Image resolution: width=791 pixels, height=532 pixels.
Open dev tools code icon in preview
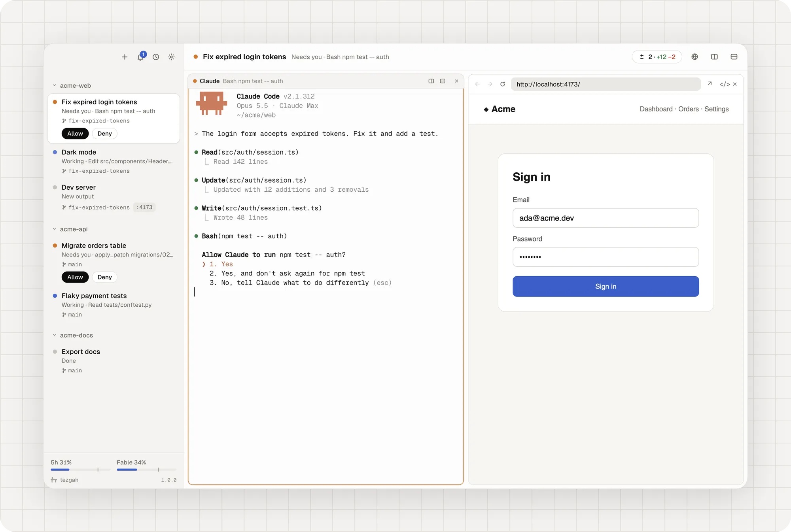pyautogui.click(x=725, y=84)
